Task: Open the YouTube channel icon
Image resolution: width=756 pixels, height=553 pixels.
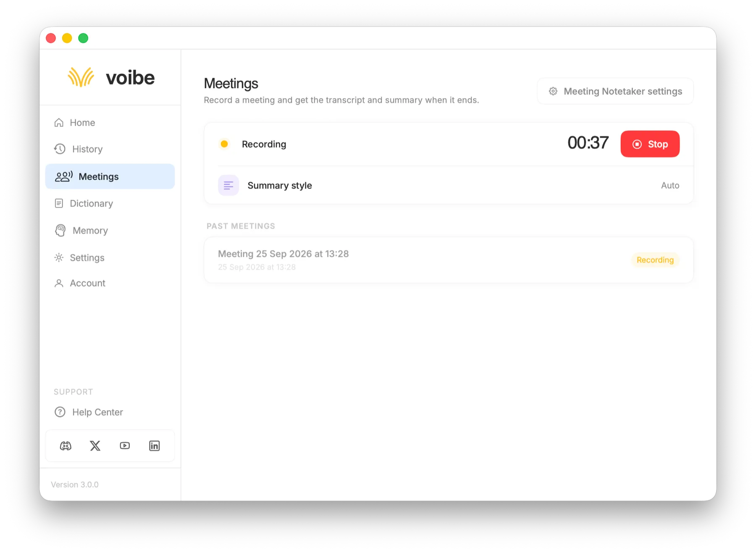Action: tap(125, 446)
